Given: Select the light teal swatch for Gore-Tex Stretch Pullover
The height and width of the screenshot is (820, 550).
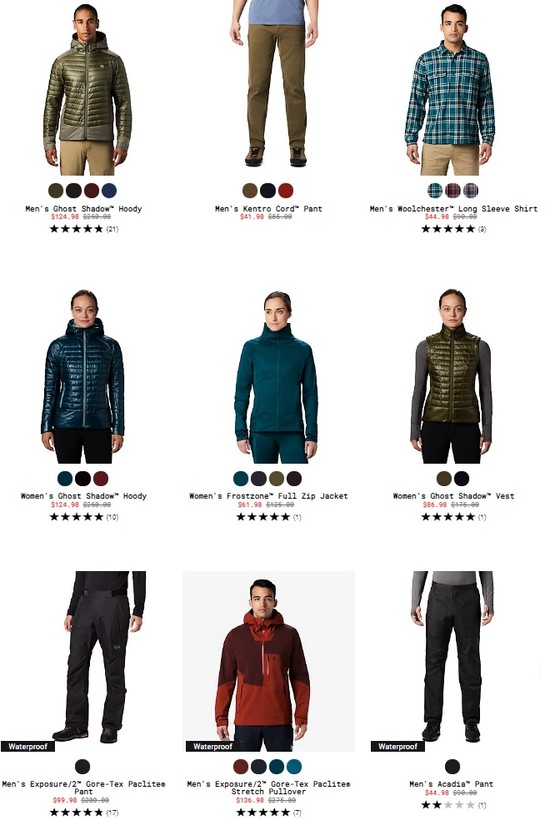Looking at the screenshot, I should (294, 766).
